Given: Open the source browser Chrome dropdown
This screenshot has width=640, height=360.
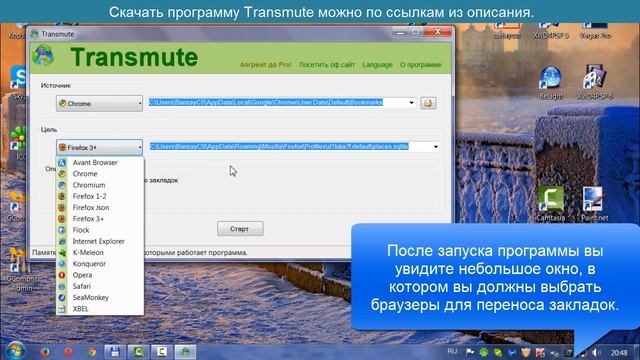Looking at the screenshot, I should point(99,104).
